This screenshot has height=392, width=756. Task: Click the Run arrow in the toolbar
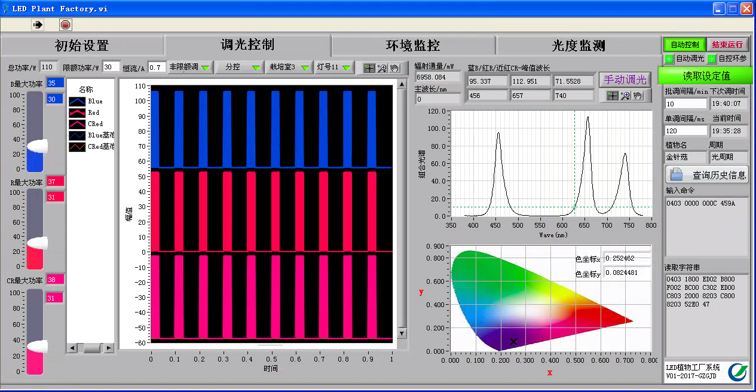point(38,25)
